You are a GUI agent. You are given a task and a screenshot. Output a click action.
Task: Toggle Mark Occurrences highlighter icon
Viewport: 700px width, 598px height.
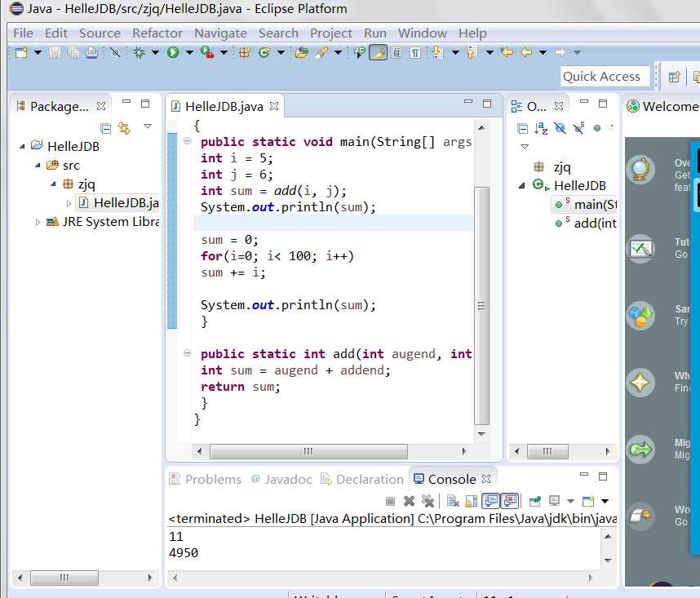pyautogui.click(x=378, y=53)
